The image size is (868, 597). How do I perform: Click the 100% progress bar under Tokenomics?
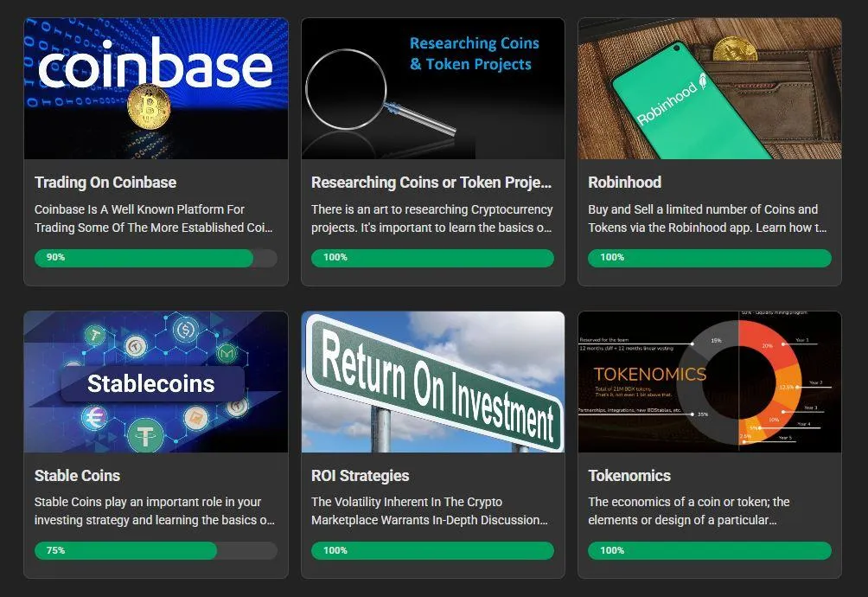point(710,550)
